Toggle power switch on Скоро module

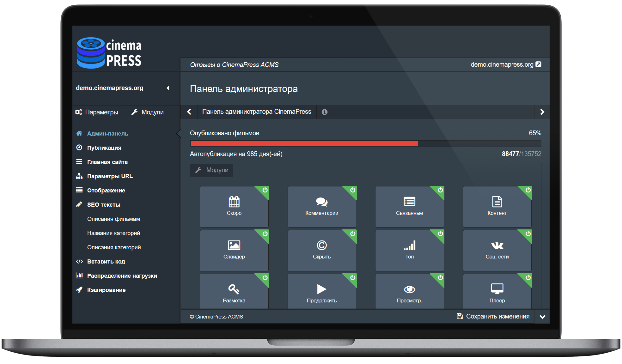click(265, 190)
